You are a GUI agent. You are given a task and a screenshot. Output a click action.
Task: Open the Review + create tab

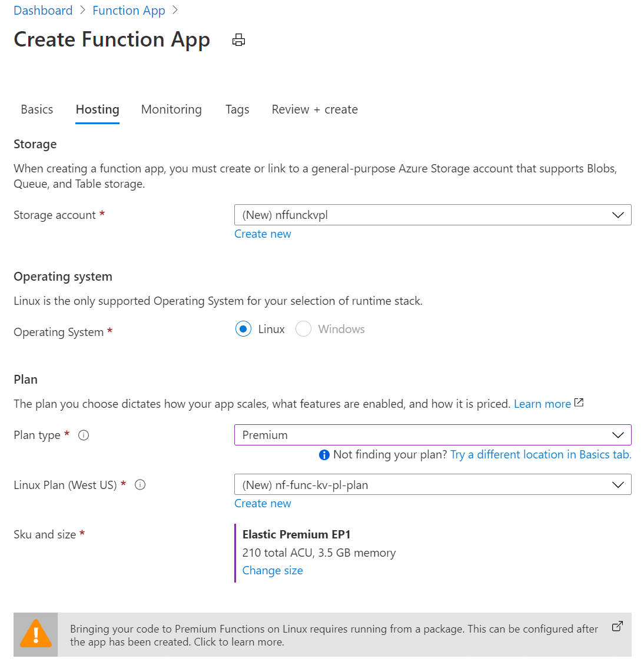point(314,109)
